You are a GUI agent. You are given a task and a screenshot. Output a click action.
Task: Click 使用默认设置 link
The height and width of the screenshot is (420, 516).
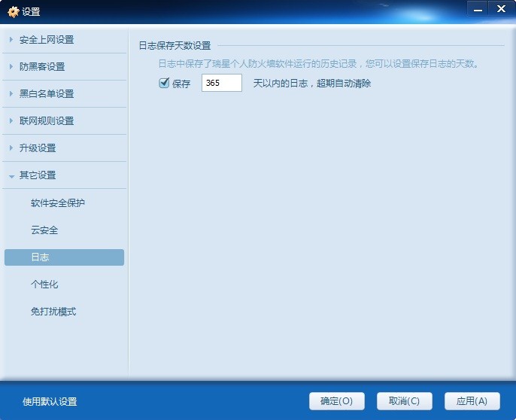(x=50, y=401)
